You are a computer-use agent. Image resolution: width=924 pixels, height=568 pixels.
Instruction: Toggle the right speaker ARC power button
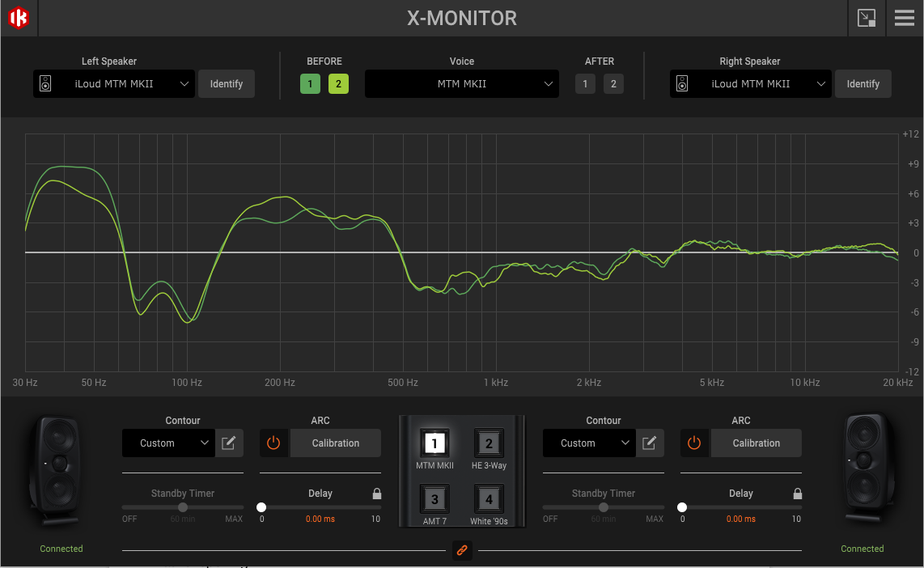pyautogui.click(x=694, y=443)
